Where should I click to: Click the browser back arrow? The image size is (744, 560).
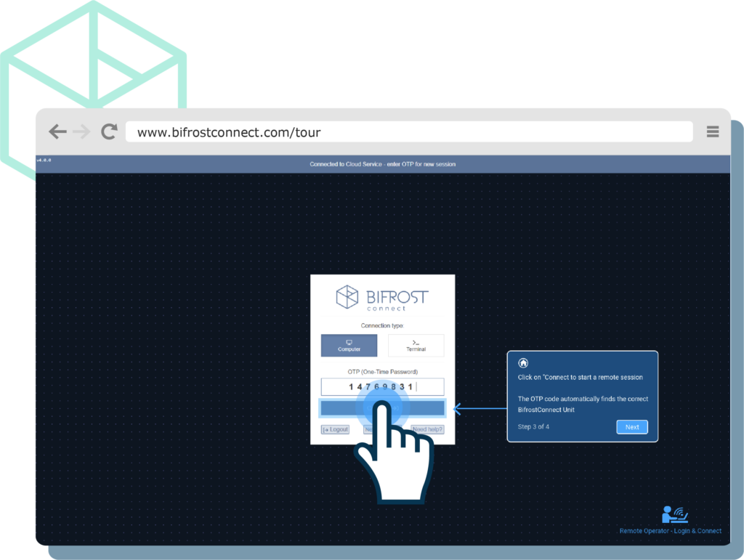click(x=57, y=131)
